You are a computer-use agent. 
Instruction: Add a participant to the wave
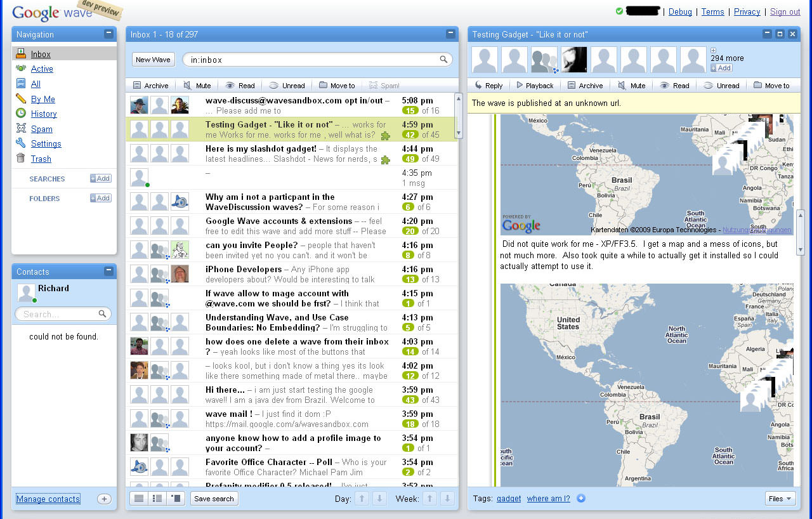coord(721,68)
